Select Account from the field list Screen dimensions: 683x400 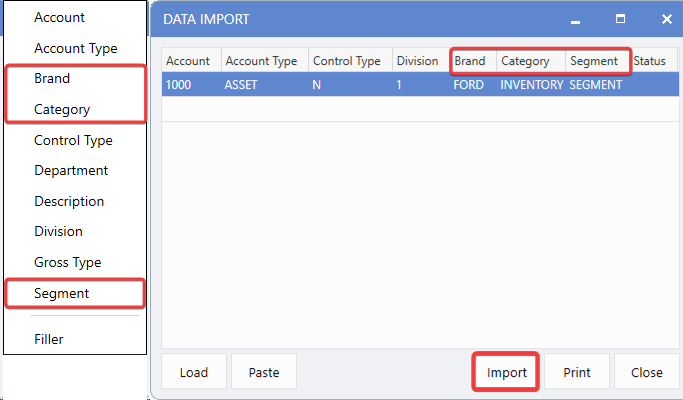60,18
